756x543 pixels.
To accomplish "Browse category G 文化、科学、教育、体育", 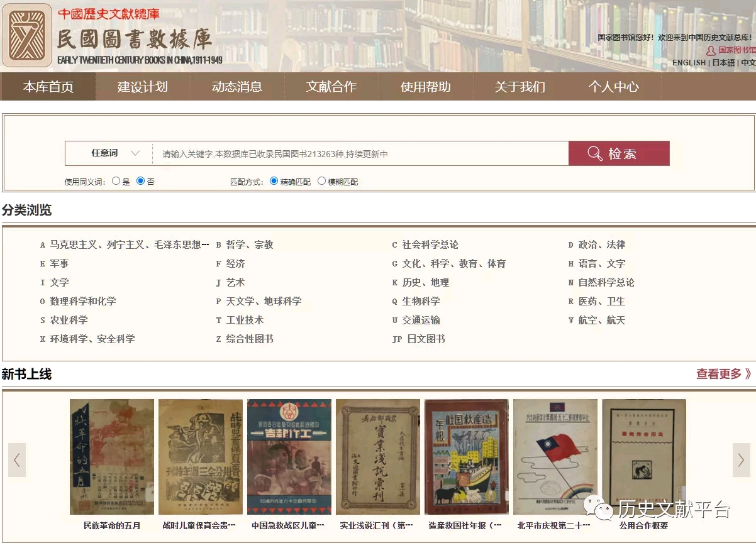I will click(x=448, y=263).
